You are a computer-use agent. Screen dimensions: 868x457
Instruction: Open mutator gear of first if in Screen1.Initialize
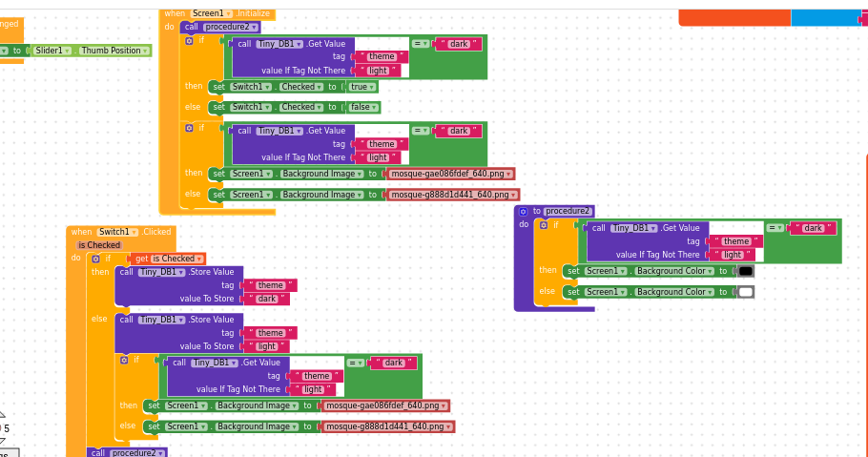click(x=189, y=41)
